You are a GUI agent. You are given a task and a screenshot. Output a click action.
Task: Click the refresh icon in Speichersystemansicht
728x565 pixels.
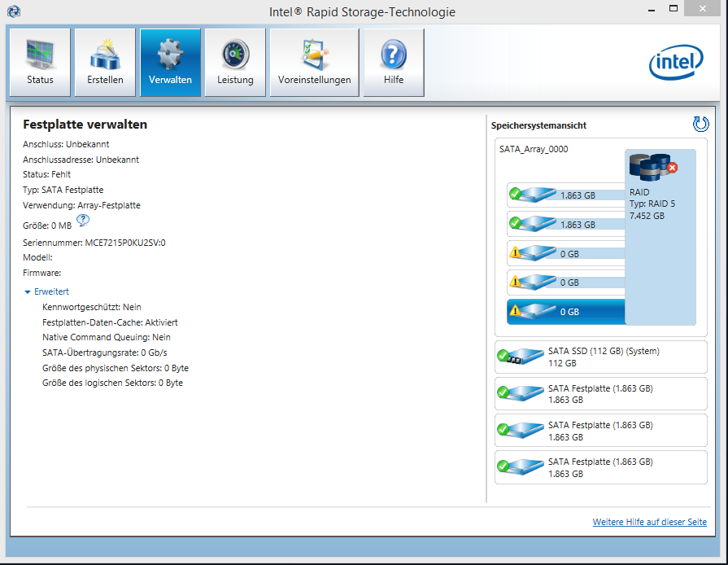[700, 124]
